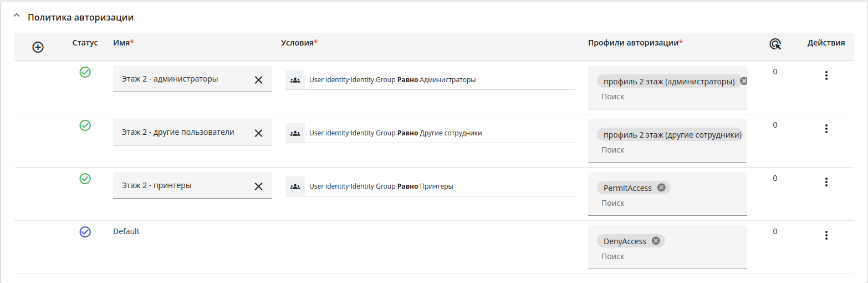Screen dimensions: 868x283
Task: Toggle status of Этаж 2 - другие пользователи rule
Action: pyautogui.click(x=85, y=125)
